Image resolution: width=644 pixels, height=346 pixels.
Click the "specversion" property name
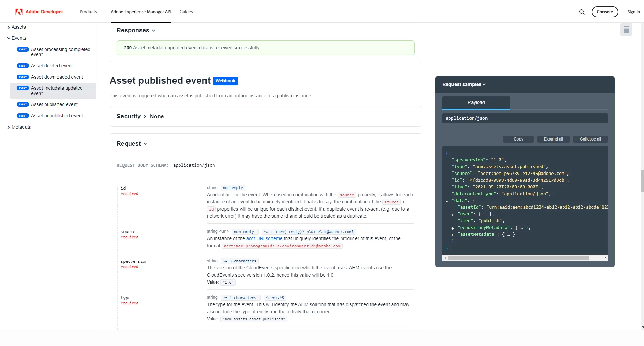134,261
